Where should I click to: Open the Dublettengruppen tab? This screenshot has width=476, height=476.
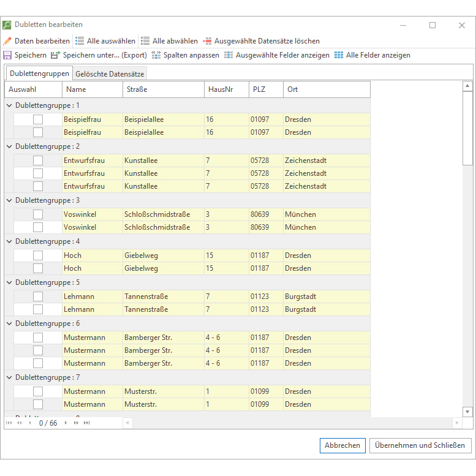click(x=39, y=74)
